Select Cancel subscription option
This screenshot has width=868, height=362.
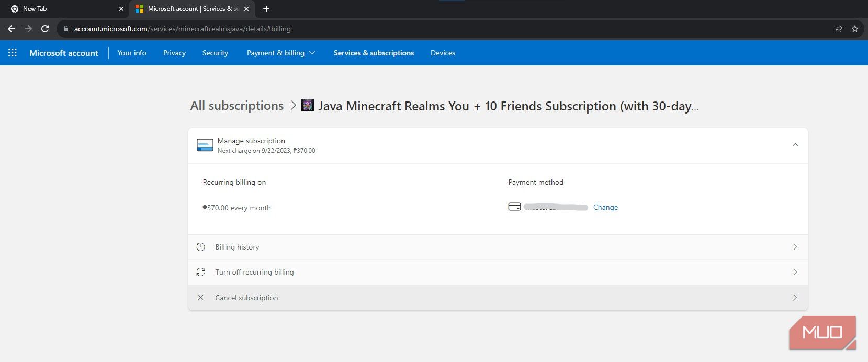tap(246, 298)
